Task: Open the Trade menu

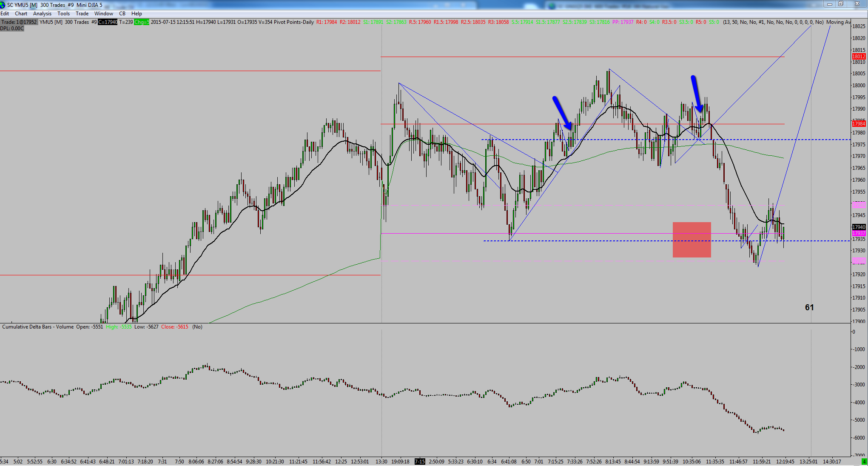Action: click(82, 14)
